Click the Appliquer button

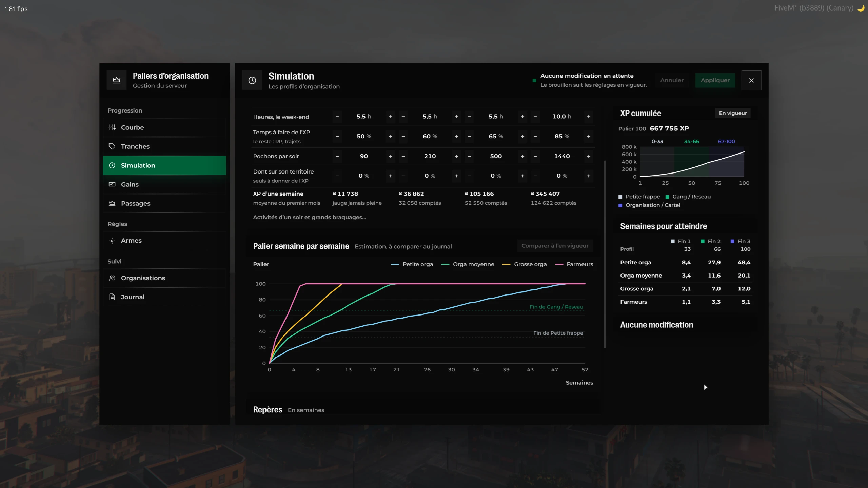coord(715,80)
